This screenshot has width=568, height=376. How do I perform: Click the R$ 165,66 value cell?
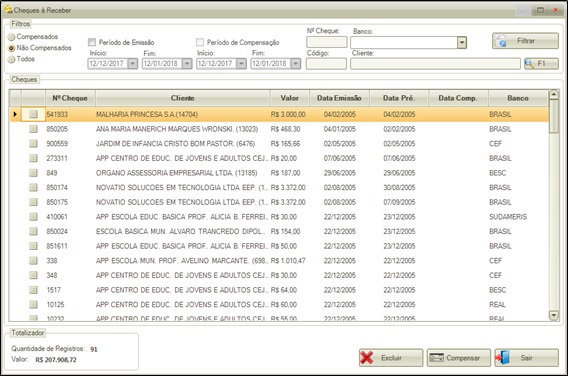pyautogui.click(x=289, y=143)
